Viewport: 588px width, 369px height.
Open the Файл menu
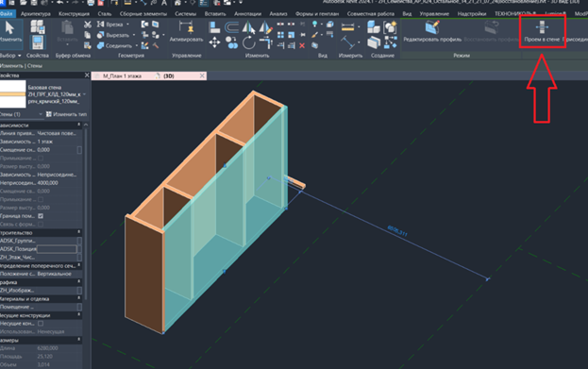coord(7,14)
